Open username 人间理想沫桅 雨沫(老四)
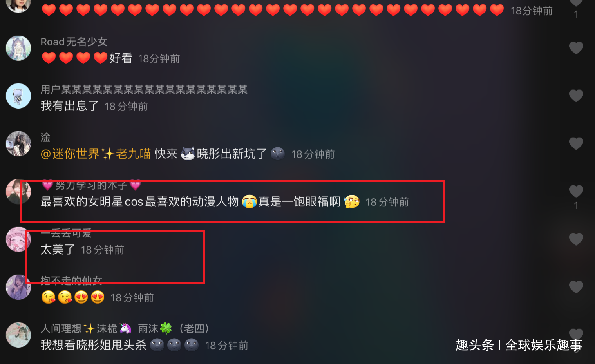Image resolution: width=595 pixels, height=364 pixels. 125,328
